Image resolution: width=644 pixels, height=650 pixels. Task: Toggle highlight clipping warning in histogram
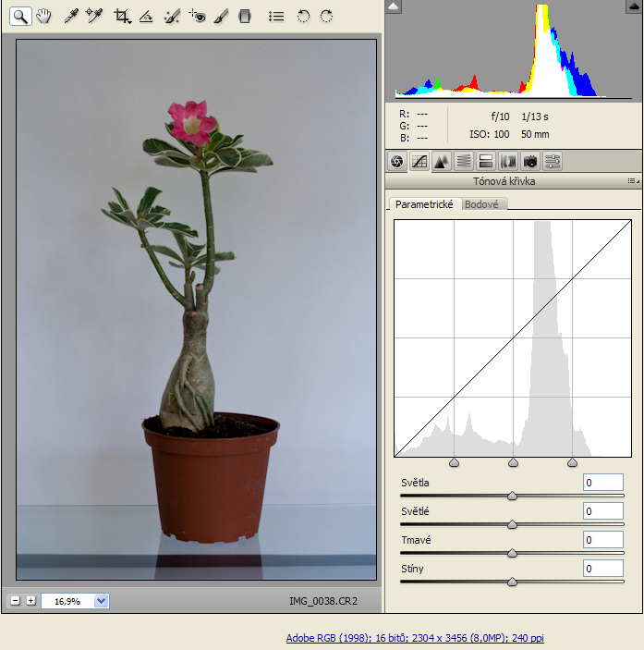tap(634, 6)
